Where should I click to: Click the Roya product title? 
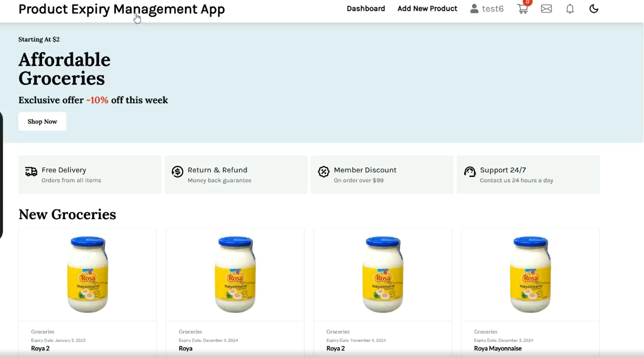click(x=186, y=348)
